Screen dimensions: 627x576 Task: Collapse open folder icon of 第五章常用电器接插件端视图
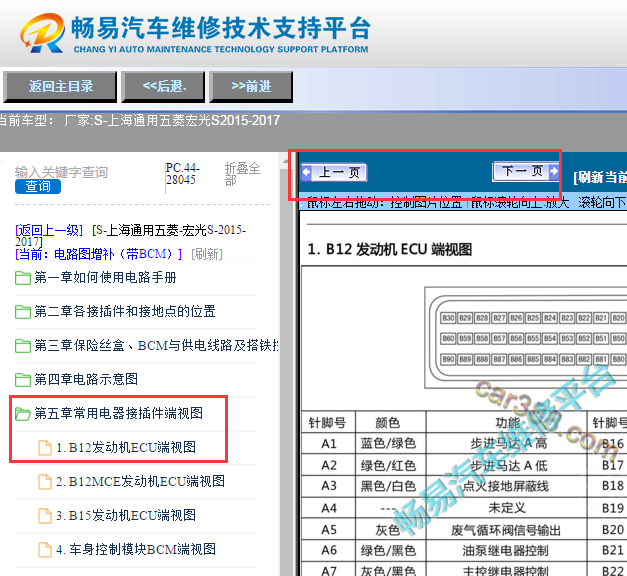(x=23, y=414)
